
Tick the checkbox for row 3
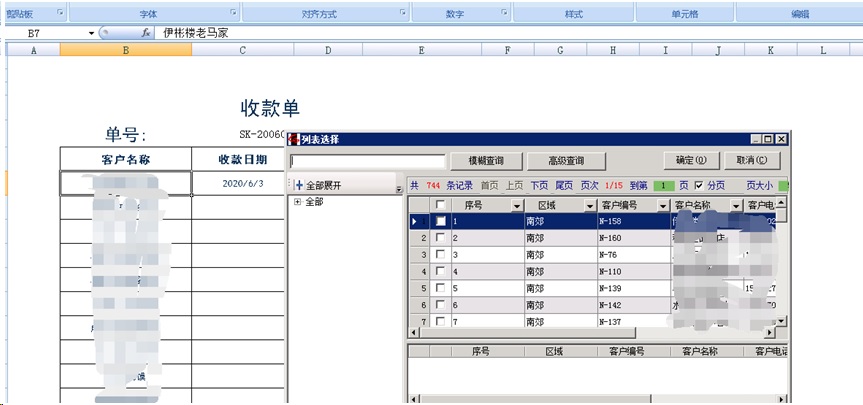(440, 255)
